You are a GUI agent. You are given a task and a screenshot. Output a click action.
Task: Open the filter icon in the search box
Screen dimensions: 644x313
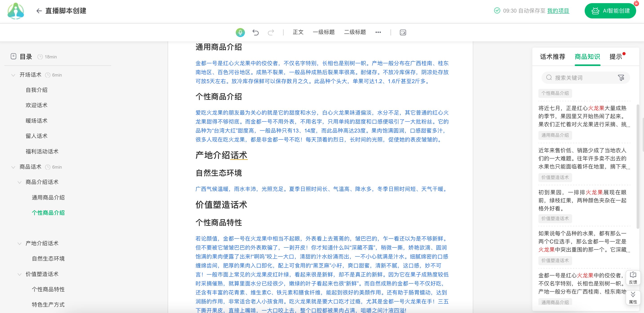click(x=621, y=78)
